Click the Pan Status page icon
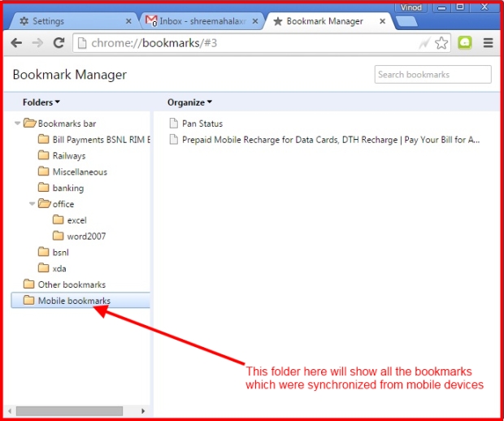 tap(174, 123)
